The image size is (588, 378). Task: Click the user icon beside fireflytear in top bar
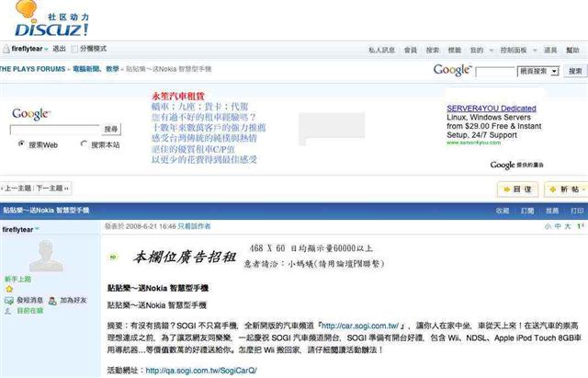6,49
